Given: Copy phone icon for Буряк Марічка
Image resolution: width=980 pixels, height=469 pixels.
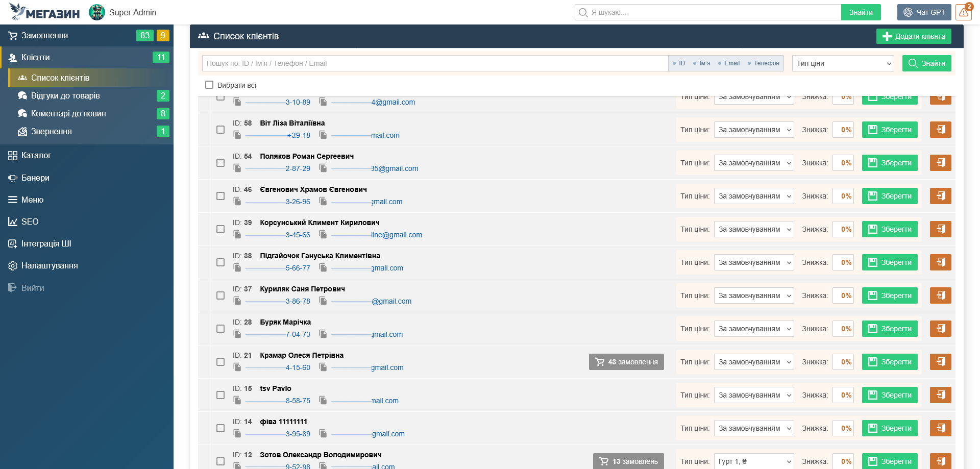Looking at the screenshot, I should pos(237,334).
